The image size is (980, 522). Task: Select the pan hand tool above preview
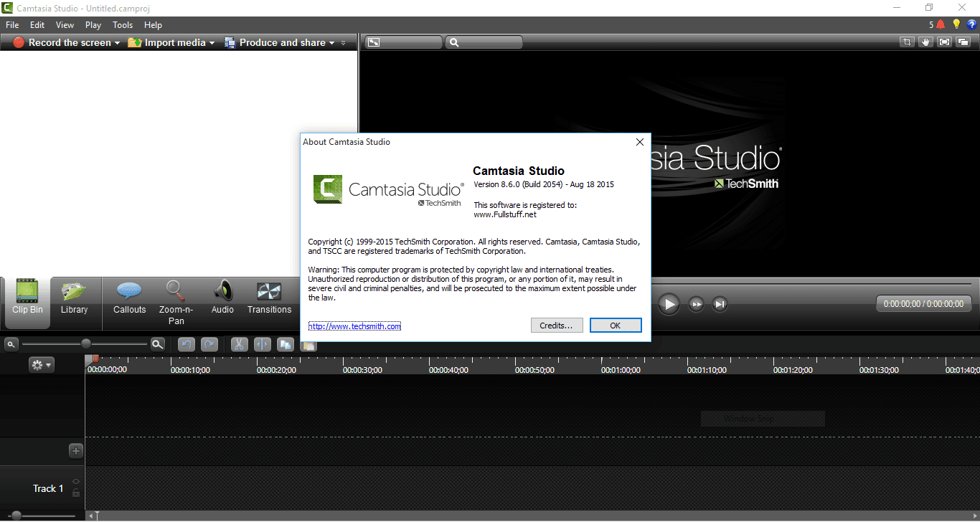pyautogui.click(x=926, y=42)
